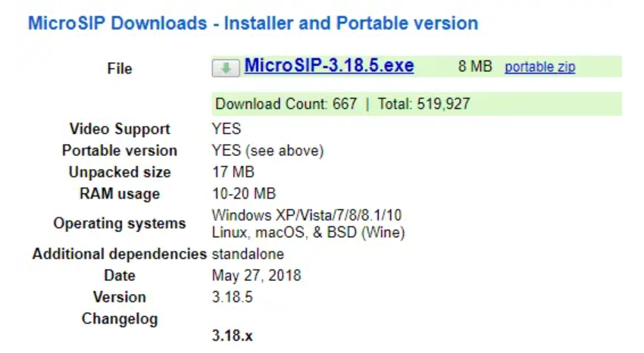
Task: Click the Video Support row label
Action: pos(120,129)
